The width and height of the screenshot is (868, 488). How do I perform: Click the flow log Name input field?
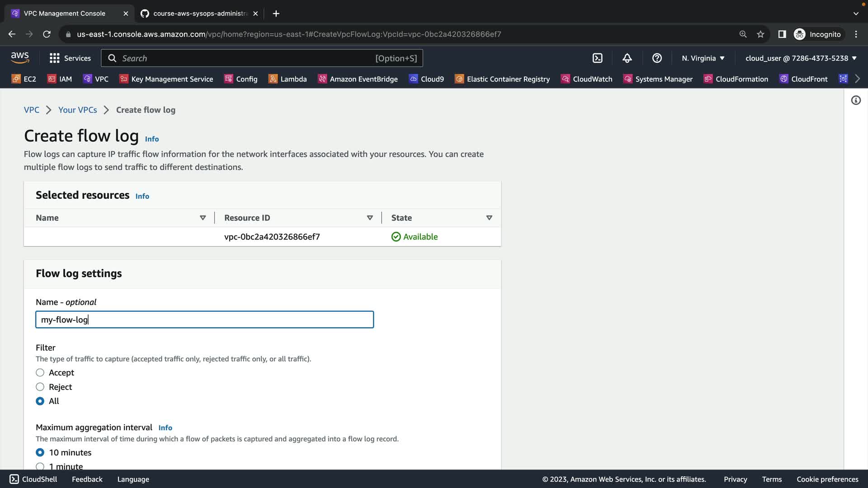click(204, 319)
